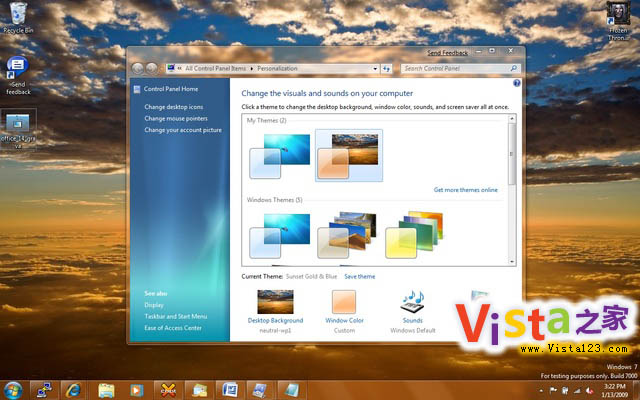Select the yellow-green abstract theme thumbnail
This screenshot has width=640, height=400.
(415, 235)
